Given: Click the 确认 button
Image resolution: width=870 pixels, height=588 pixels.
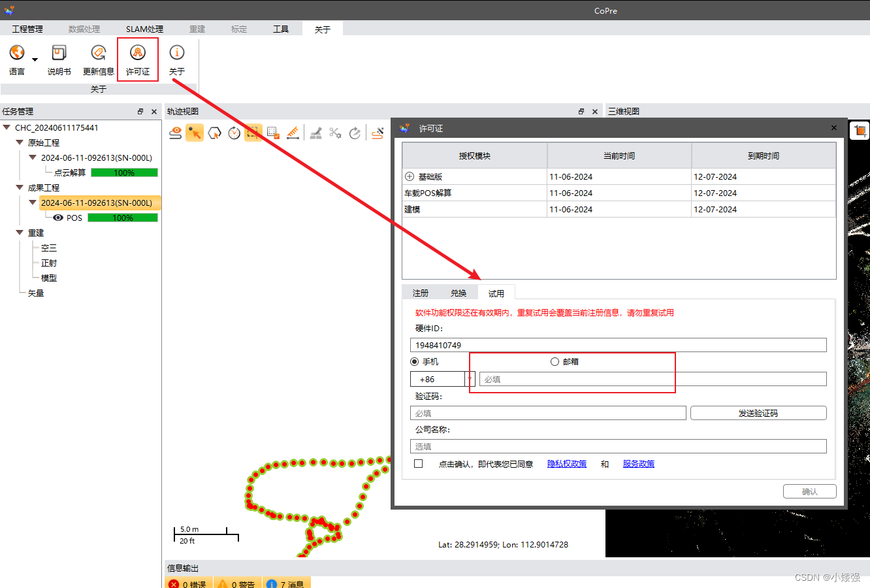Looking at the screenshot, I should point(810,491).
